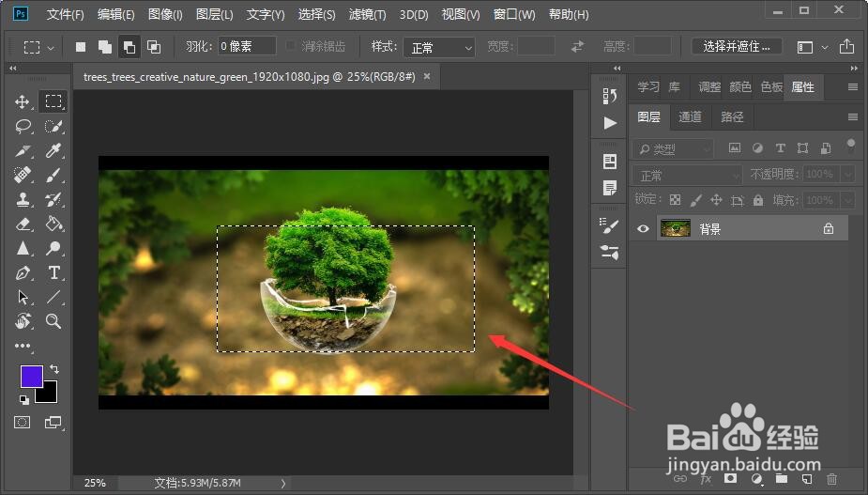This screenshot has height=495, width=868.
Task: Open the layer blend mode dropdown 正常
Action: pyautogui.click(x=687, y=175)
